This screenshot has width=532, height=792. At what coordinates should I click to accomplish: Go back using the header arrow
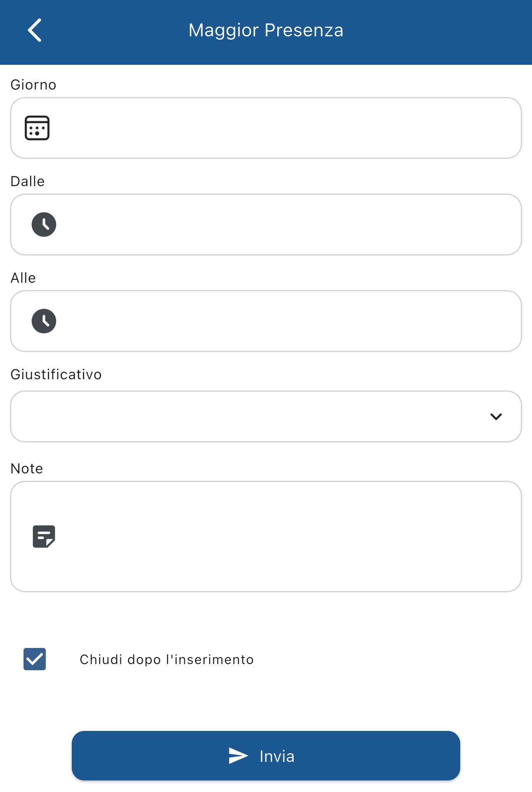[x=35, y=30]
